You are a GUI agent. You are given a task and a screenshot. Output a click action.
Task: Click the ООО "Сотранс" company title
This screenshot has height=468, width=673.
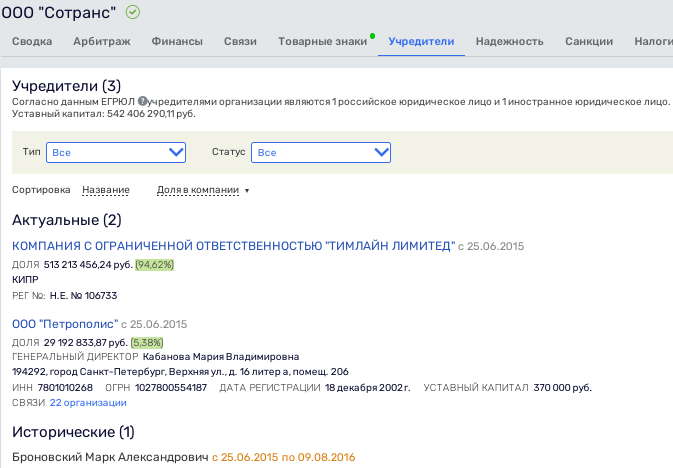(59, 12)
